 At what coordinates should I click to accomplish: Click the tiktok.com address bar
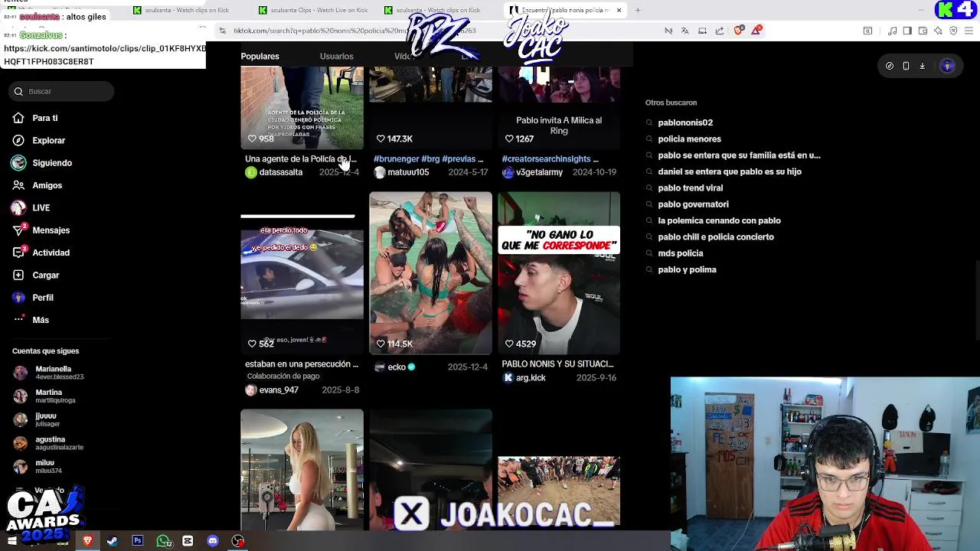pos(354,31)
